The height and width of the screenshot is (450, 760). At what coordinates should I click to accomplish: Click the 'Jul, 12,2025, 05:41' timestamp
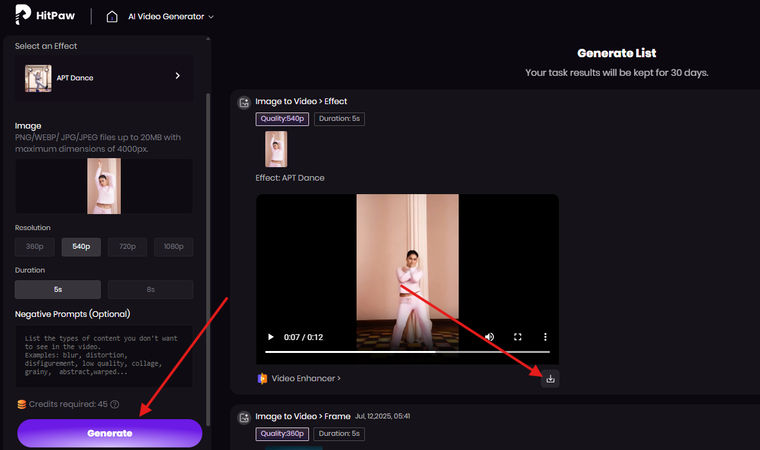[x=382, y=417]
